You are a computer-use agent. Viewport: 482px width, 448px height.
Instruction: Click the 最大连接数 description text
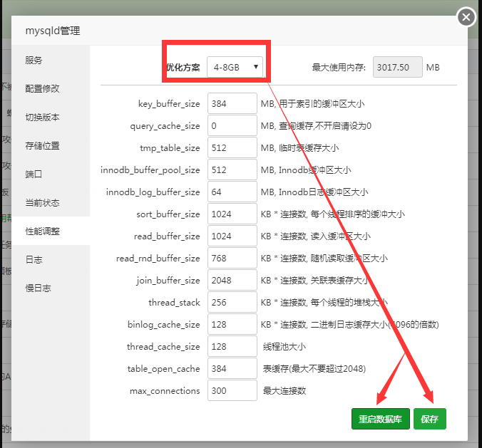[284, 391]
